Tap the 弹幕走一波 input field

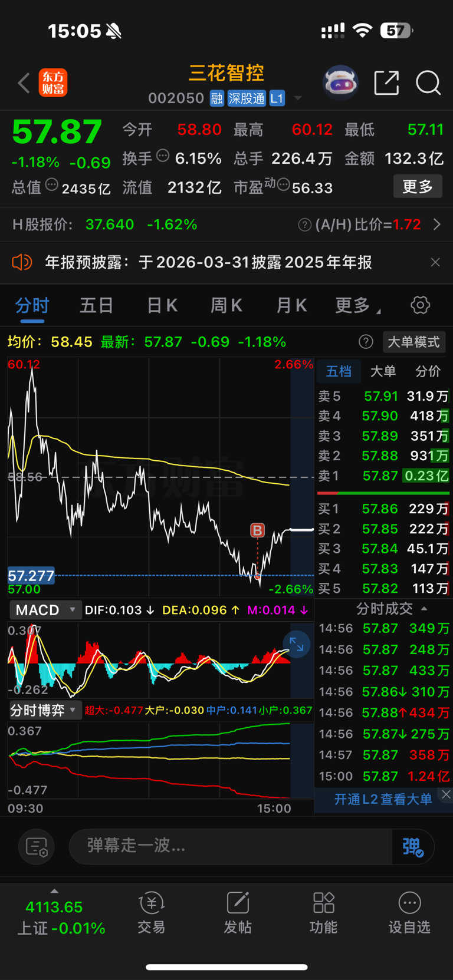pos(230,847)
